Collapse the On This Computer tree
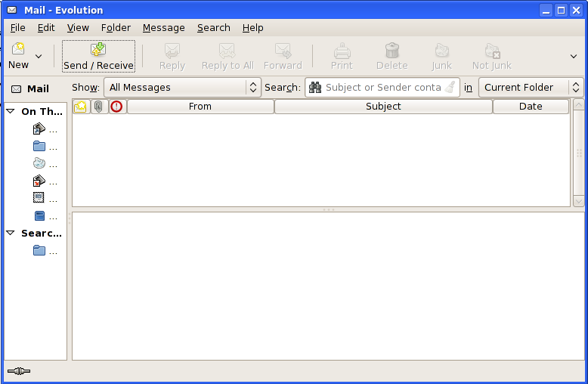 11,111
